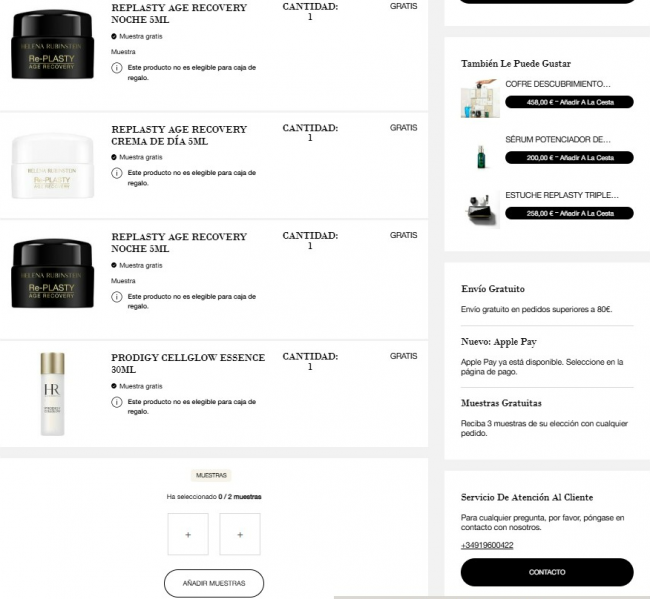Viewport: 650px width, 599px height.
Task: Click Muestra gratis check icon on Prodigy Cellglow
Action: point(114,386)
